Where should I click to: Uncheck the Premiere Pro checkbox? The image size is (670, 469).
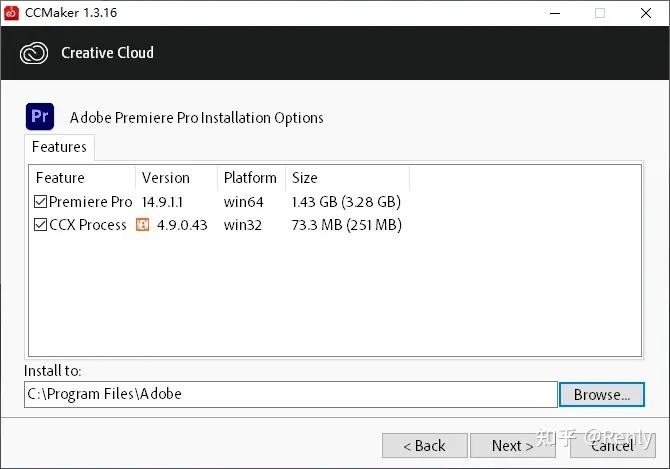click(x=40, y=201)
